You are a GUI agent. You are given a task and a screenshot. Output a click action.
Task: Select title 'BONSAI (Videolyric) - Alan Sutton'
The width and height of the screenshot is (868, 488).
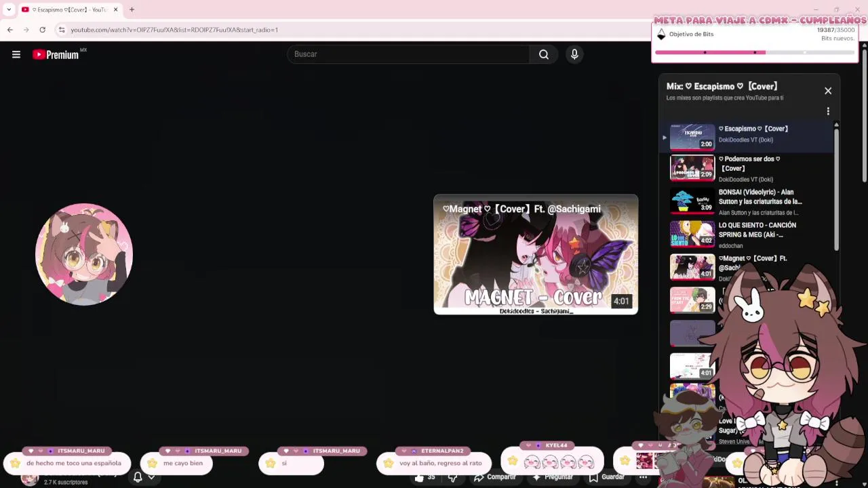point(760,197)
